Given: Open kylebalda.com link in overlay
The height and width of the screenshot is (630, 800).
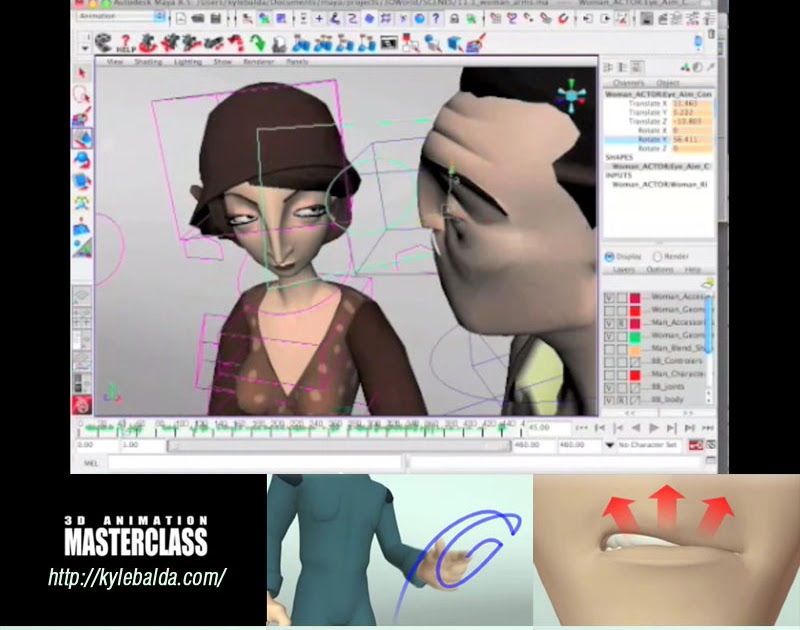Looking at the screenshot, I should (137, 577).
